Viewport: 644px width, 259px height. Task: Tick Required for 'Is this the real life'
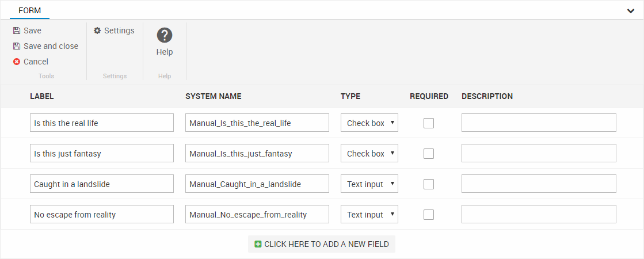click(429, 123)
